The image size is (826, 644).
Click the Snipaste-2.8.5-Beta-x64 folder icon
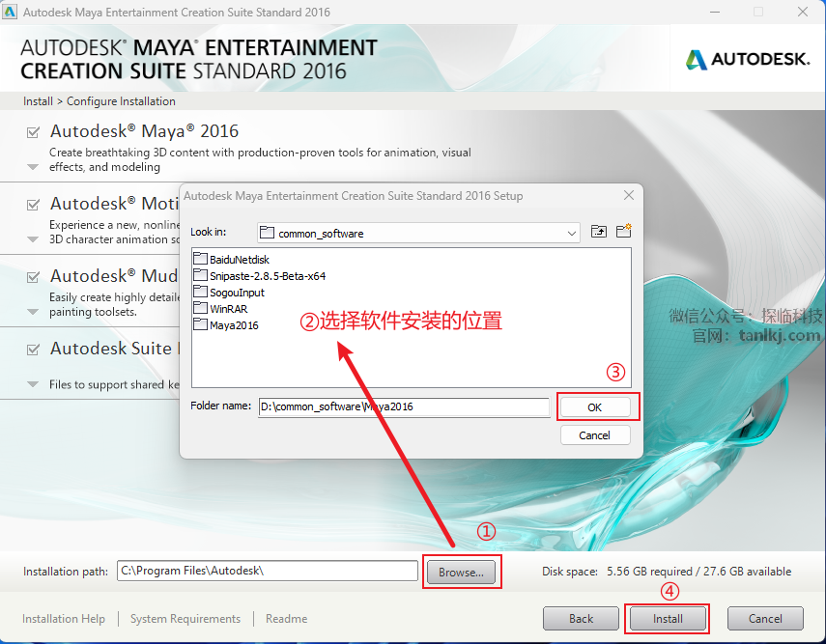[x=200, y=275]
